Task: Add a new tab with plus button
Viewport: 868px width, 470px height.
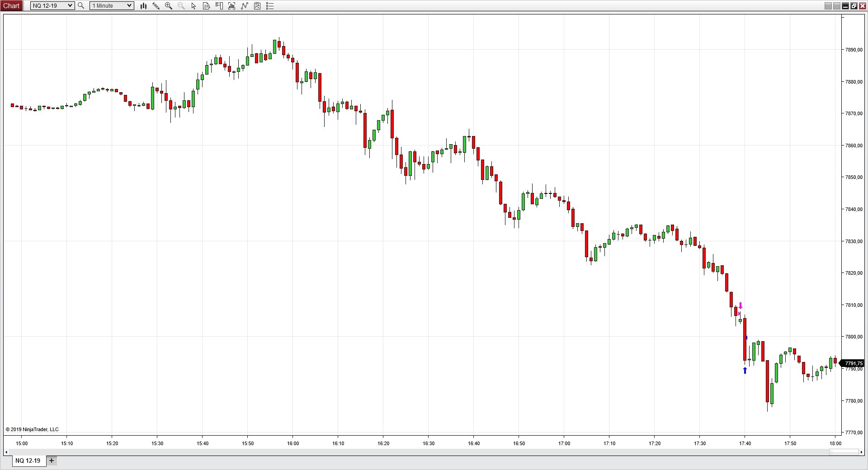Action: point(52,461)
